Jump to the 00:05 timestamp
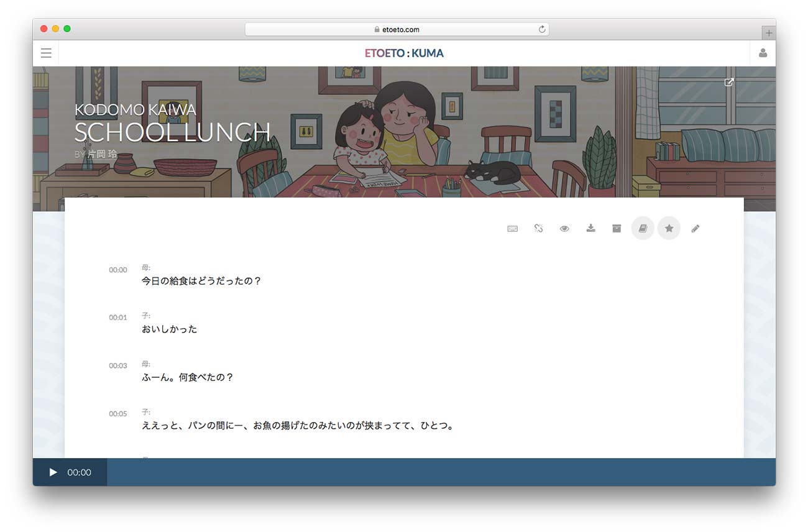Viewport: 808px width, 532px height. (117, 414)
